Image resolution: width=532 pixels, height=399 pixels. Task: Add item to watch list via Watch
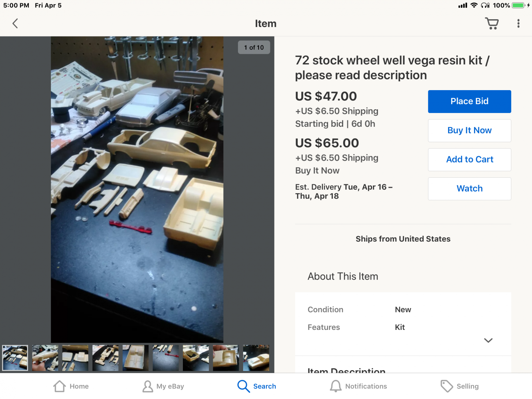pyautogui.click(x=469, y=189)
